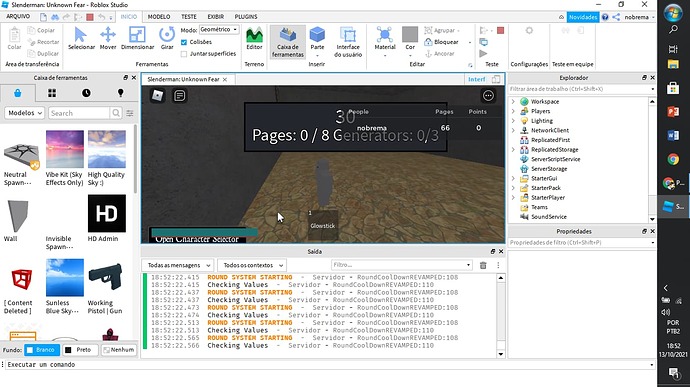
Task: Open the Modelos category dropdown
Action: point(25,113)
